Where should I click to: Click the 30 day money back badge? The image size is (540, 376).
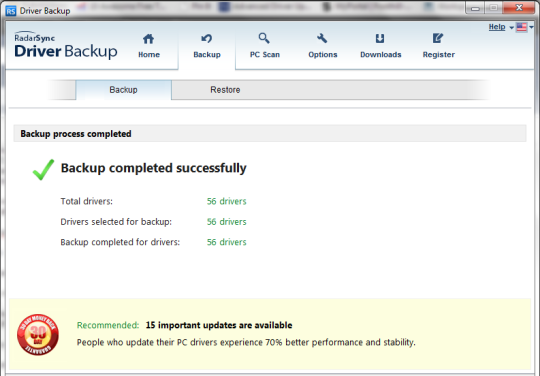[38, 334]
